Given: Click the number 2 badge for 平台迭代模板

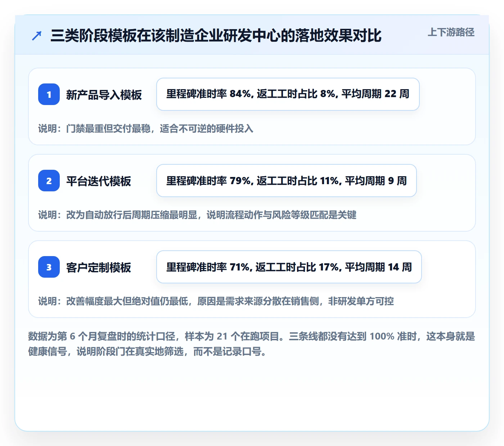Looking at the screenshot, I should pos(49,181).
